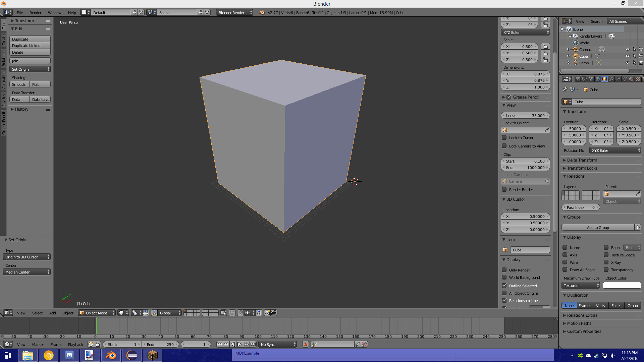644x362 pixels.
Task: Open the Render menu
Action: pyautogui.click(x=35, y=12)
